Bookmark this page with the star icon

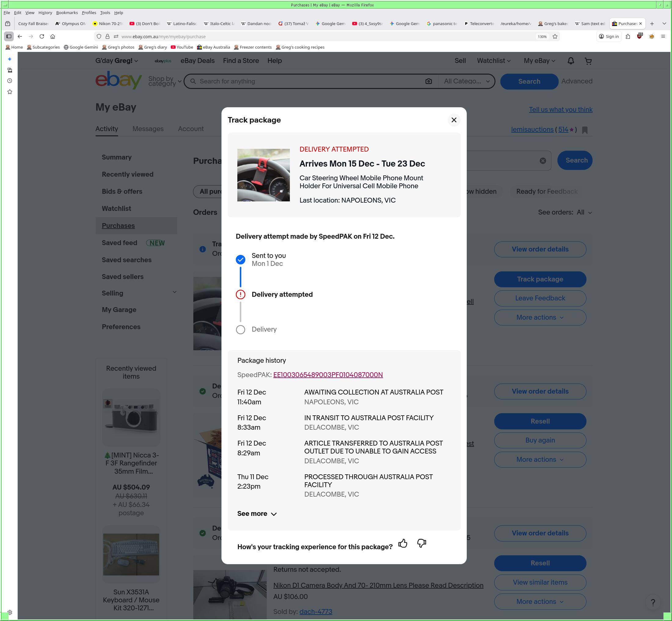tap(555, 36)
